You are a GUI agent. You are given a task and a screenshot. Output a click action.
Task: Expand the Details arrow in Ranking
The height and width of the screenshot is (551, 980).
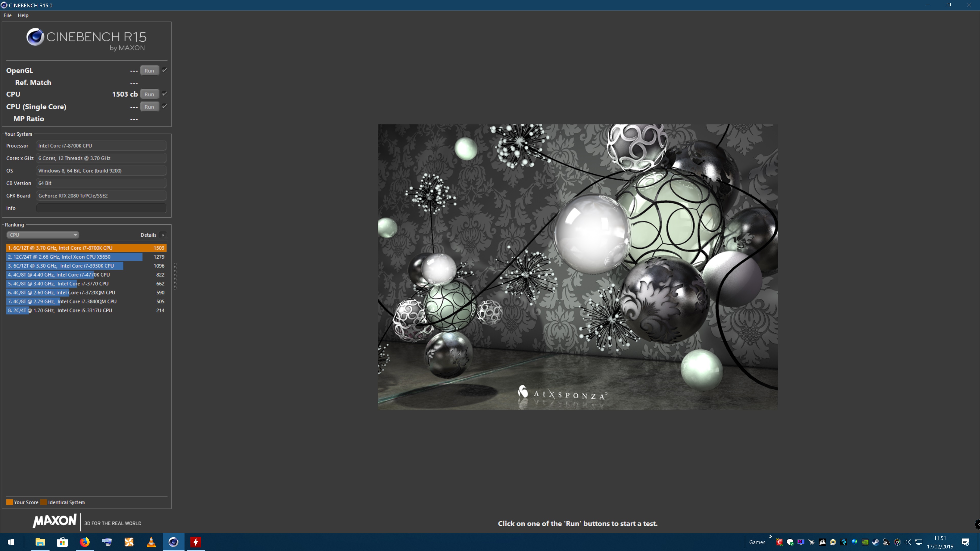click(x=163, y=235)
